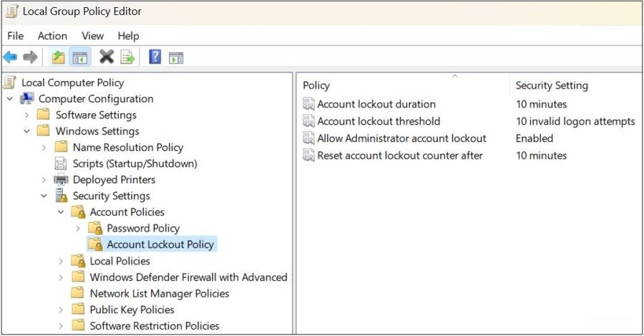Open Help via blue question mark icon
The height and width of the screenshot is (336, 644).
click(x=155, y=57)
